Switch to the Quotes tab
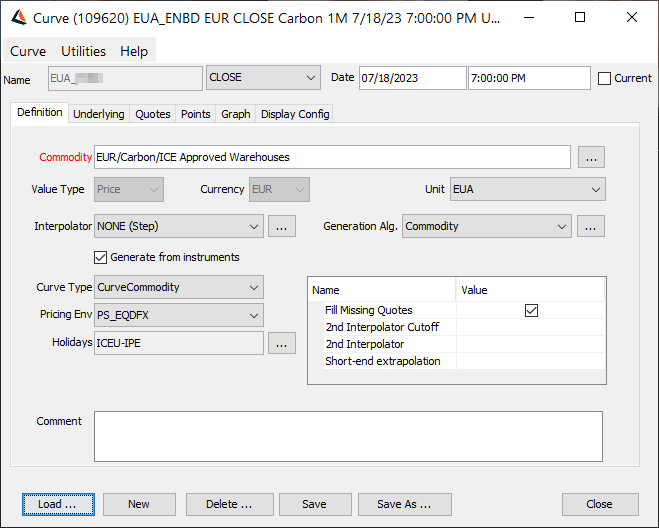The width and height of the screenshot is (659, 528). click(x=153, y=114)
